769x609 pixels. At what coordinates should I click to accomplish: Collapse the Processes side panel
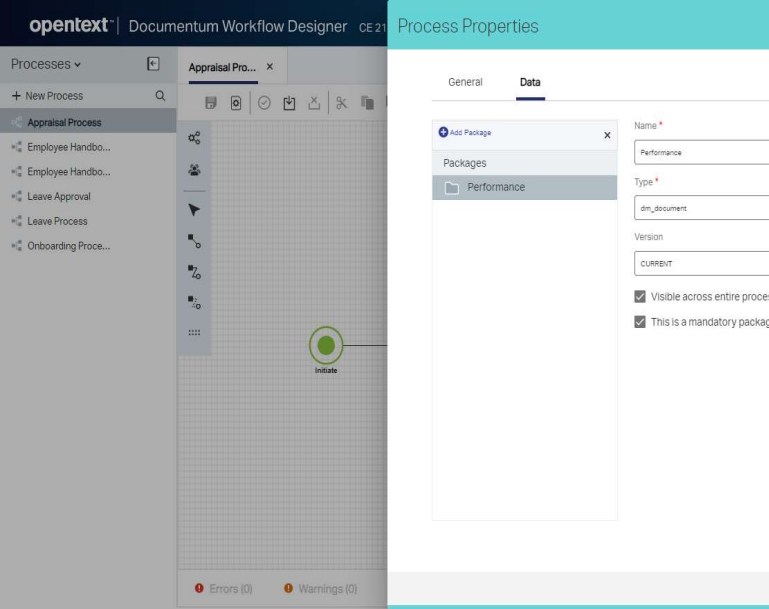pyautogui.click(x=153, y=64)
